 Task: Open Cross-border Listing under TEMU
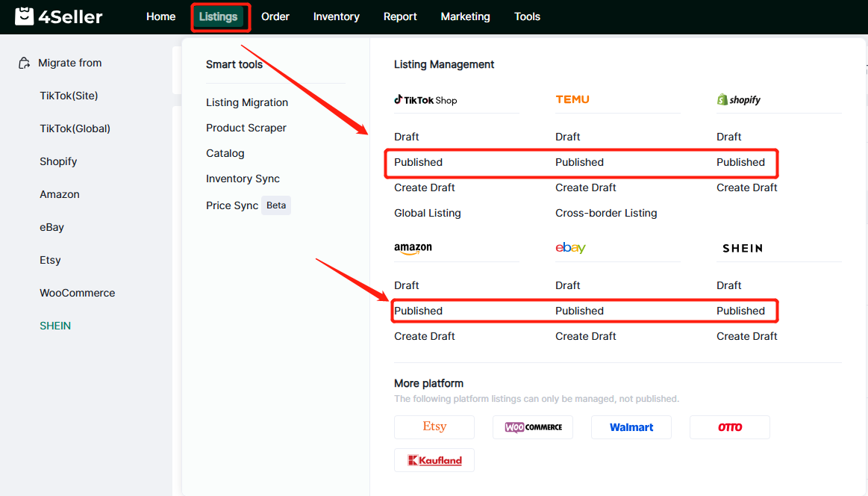pos(606,213)
